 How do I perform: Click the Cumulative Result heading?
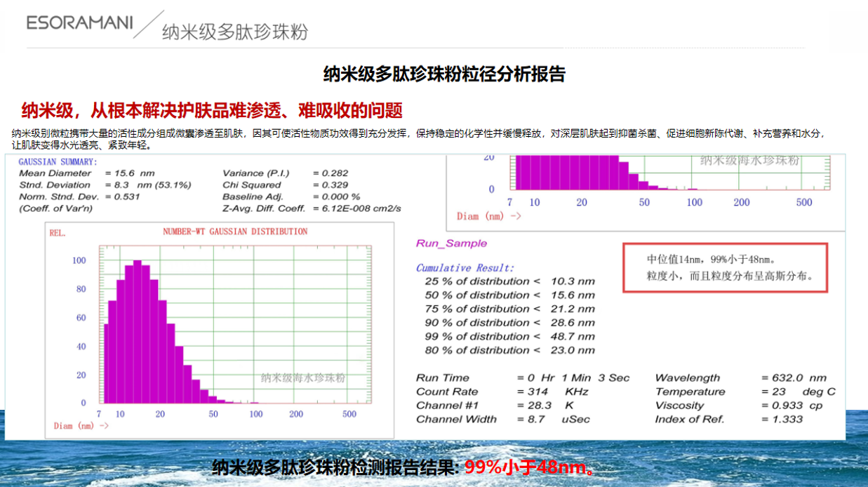pos(465,267)
